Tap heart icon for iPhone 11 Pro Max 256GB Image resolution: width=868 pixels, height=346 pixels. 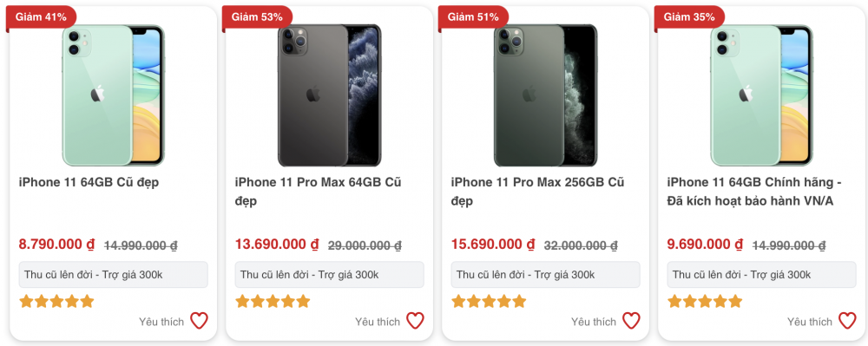click(631, 321)
